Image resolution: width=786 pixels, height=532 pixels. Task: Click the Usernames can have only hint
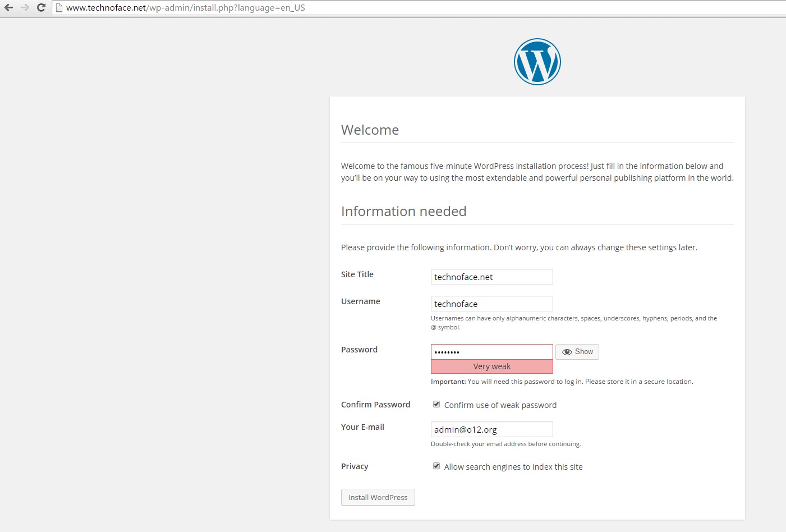[574, 323]
